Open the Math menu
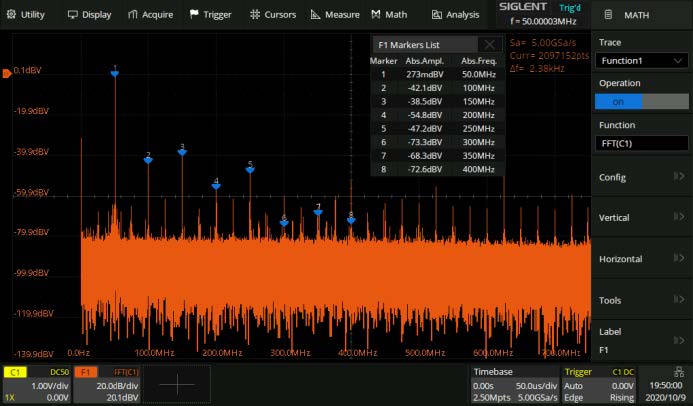The height and width of the screenshot is (406, 693). 389,15
